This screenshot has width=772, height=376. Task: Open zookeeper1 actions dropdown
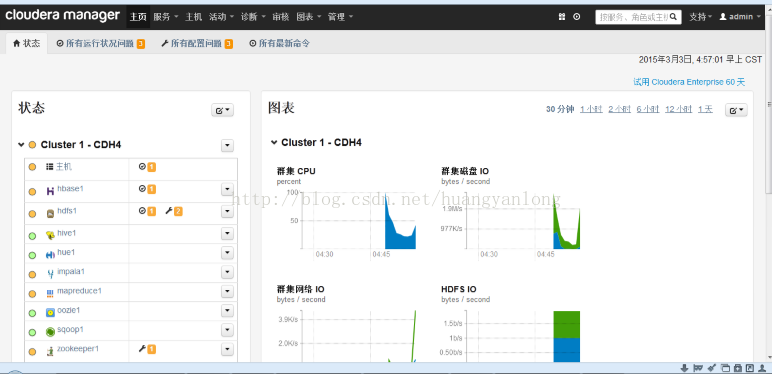227,349
